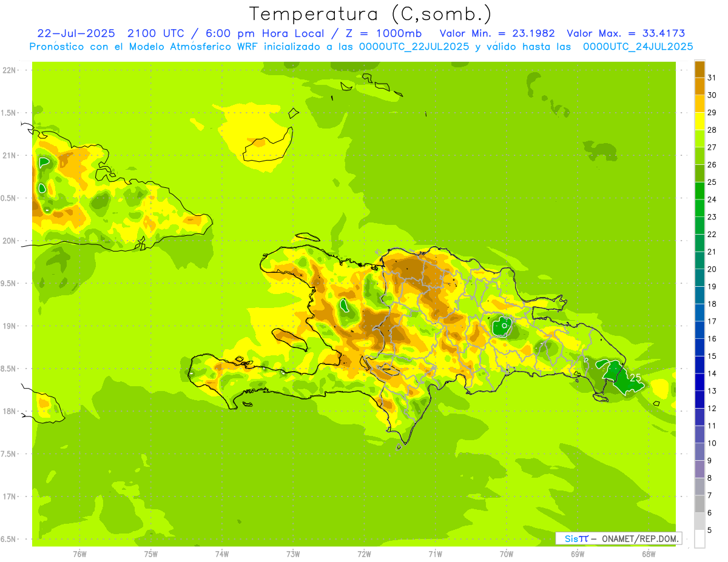Click the "0000UTC_22JUL2025" initialization timestamp
The height and width of the screenshot is (562, 728).
[x=414, y=46]
